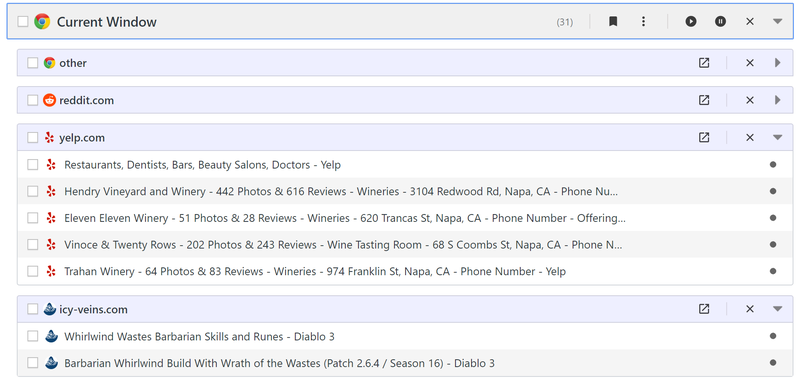Select the yelp.com group checkbox
This screenshot has height=381, width=800.
tap(33, 137)
